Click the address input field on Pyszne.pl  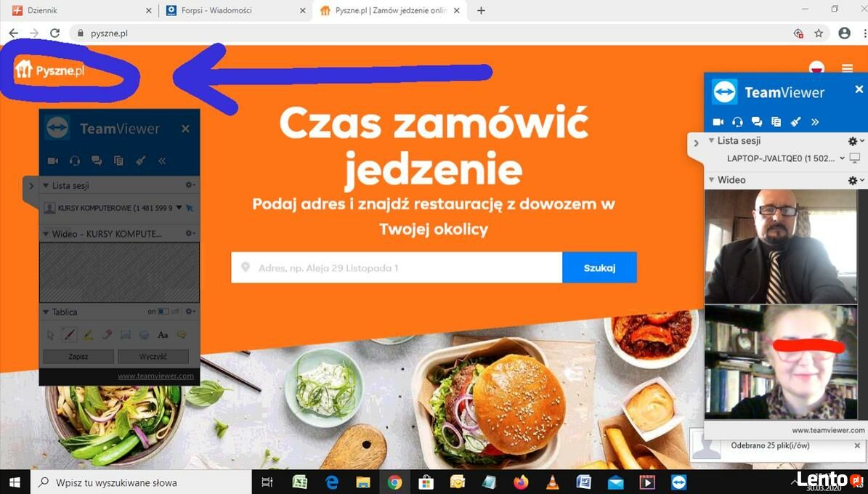pyautogui.click(x=397, y=267)
